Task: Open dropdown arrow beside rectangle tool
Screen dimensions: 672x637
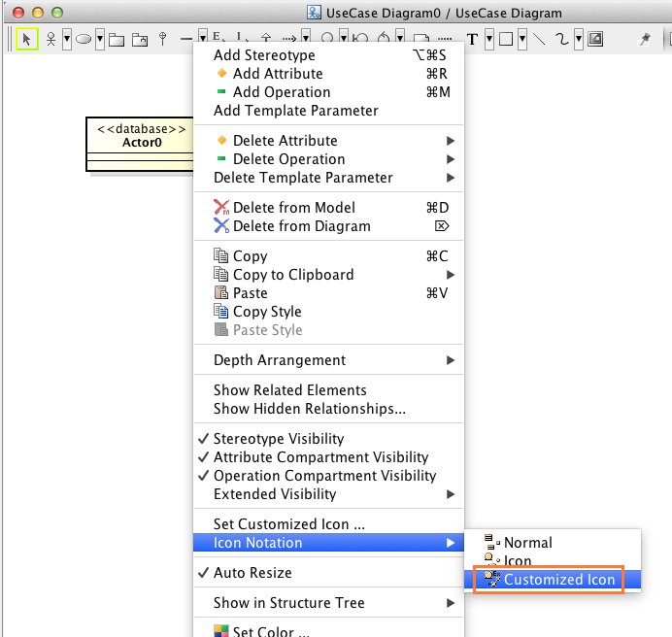Action: pyautogui.click(x=522, y=40)
